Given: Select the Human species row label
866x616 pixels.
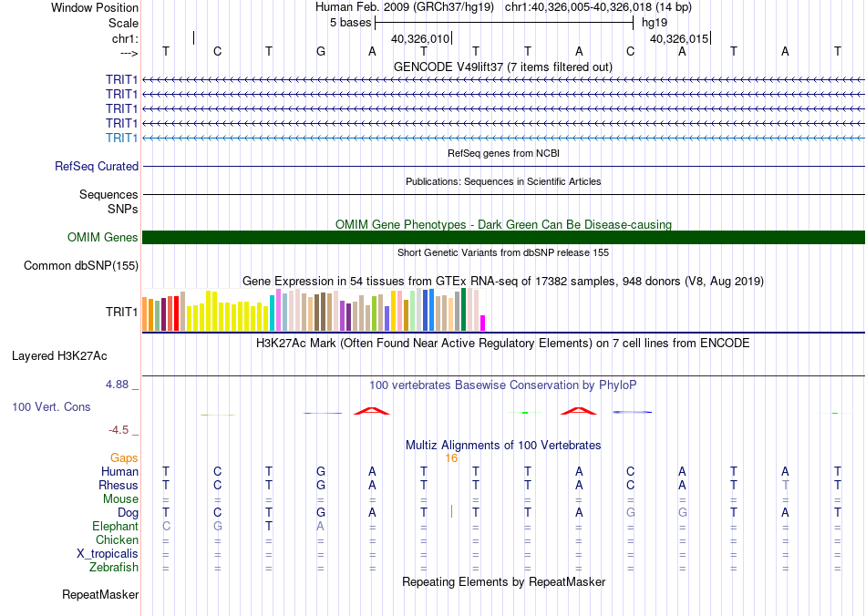Looking at the screenshot, I should [119, 471].
